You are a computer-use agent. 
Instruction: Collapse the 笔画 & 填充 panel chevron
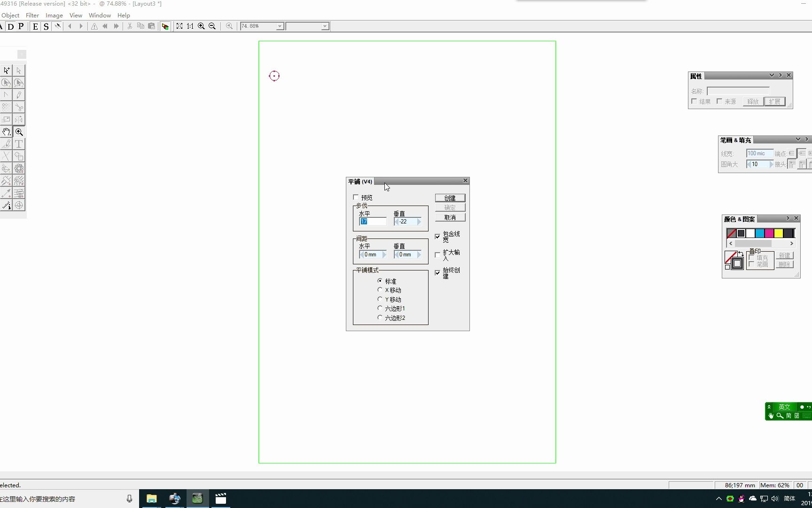[798, 139]
